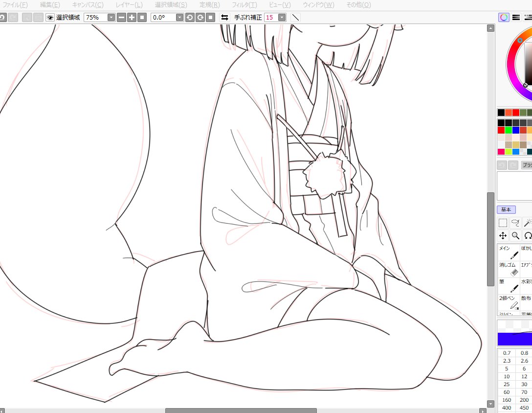Open the 手ぶれ補正 stabilizer dropdown
Viewport: 532px width, 413px height.
click(282, 18)
